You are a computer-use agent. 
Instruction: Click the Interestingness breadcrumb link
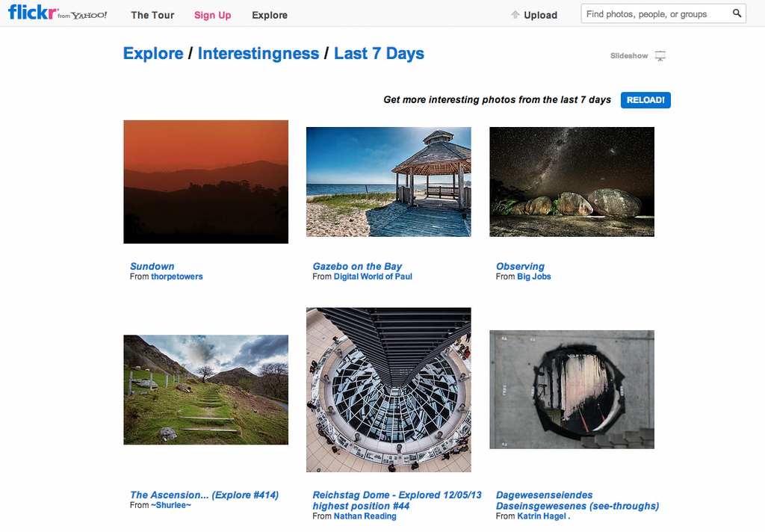258,53
